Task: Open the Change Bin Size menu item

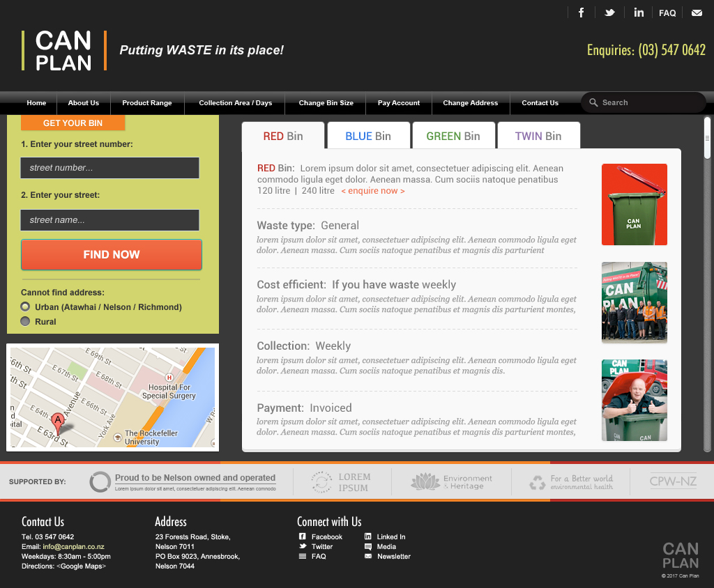Action: 326,103
